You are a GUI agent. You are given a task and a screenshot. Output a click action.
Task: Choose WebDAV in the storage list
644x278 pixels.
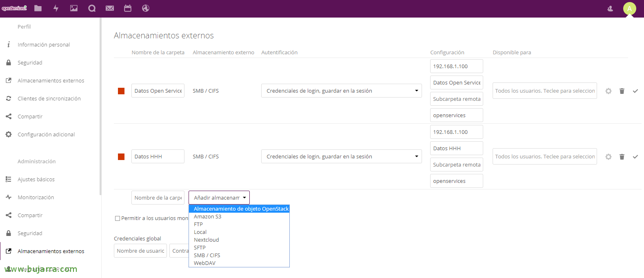204,263
